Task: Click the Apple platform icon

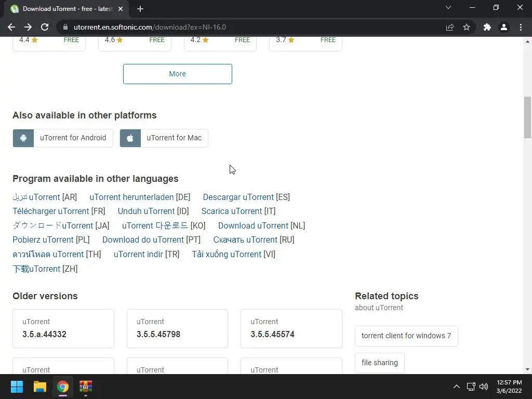Action: 130,138
